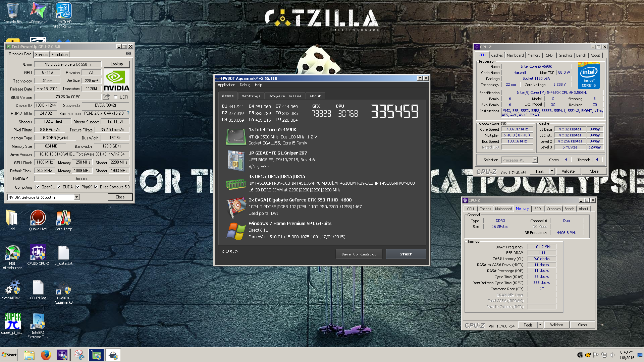Switch to the Compare Online tab in Aquamark
Screen dimensions: 644x362
pos(285,96)
